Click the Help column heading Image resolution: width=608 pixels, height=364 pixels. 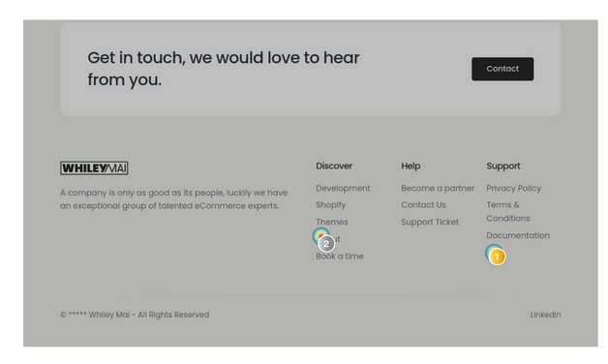click(410, 166)
